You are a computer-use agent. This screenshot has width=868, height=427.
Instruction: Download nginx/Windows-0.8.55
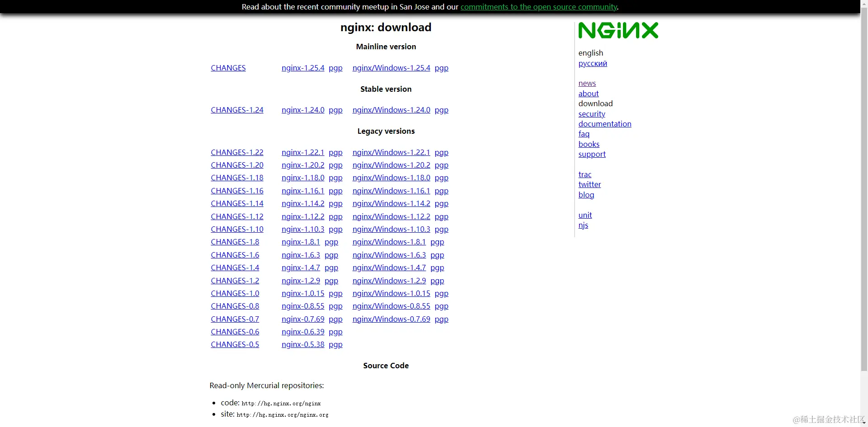tap(392, 306)
